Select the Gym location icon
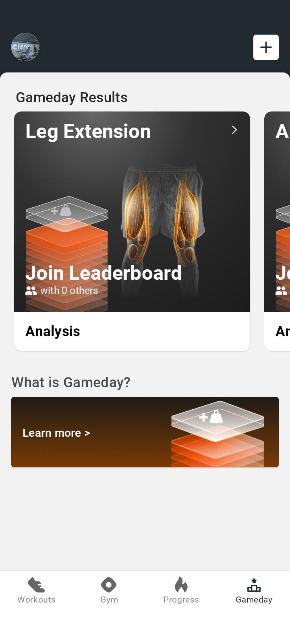Screen dimensions: 290x644 pos(109,585)
